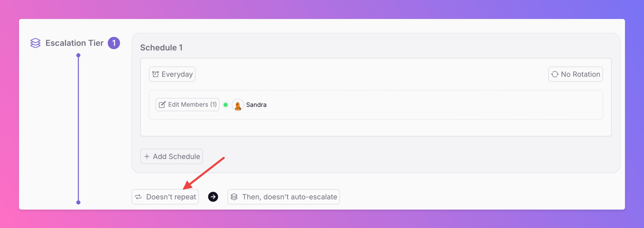Click the Escalation Tier title text
The height and width of the screenshot is (228, 644).
click(x=74, y=43)
